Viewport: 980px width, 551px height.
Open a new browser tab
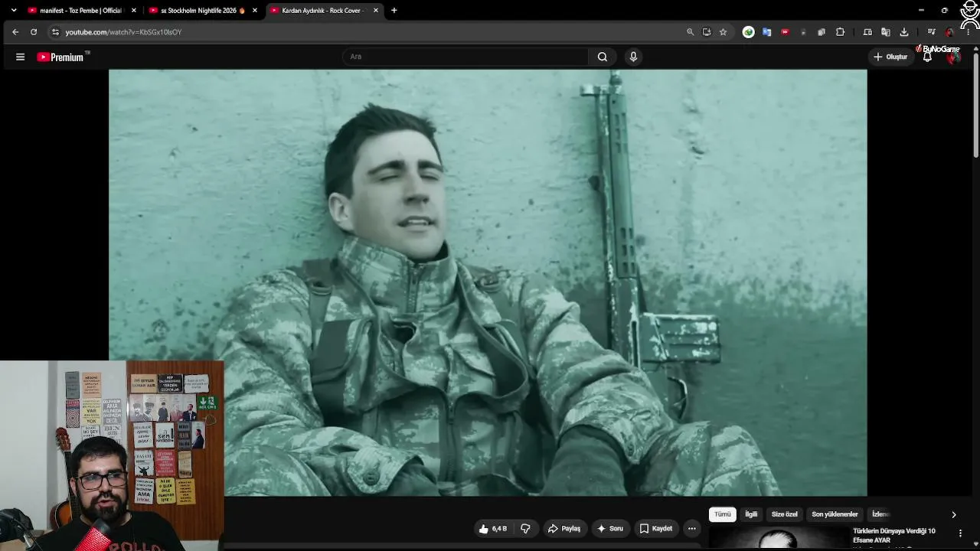(394, 11)
